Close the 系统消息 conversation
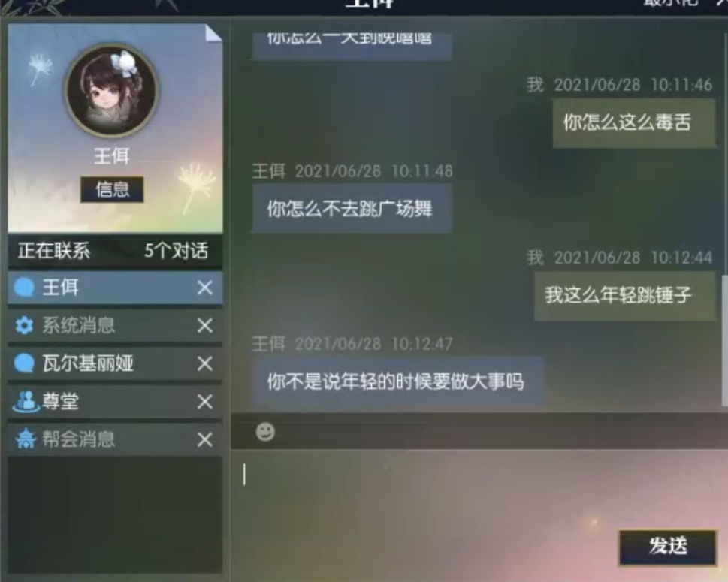Image resolution: width=728 pixels, height=582 pixels. pyautogui.click(x=205, y=326)
